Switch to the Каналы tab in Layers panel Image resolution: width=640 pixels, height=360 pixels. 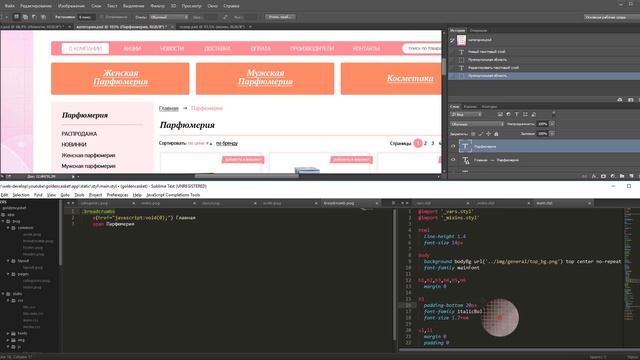coord(470,107)
